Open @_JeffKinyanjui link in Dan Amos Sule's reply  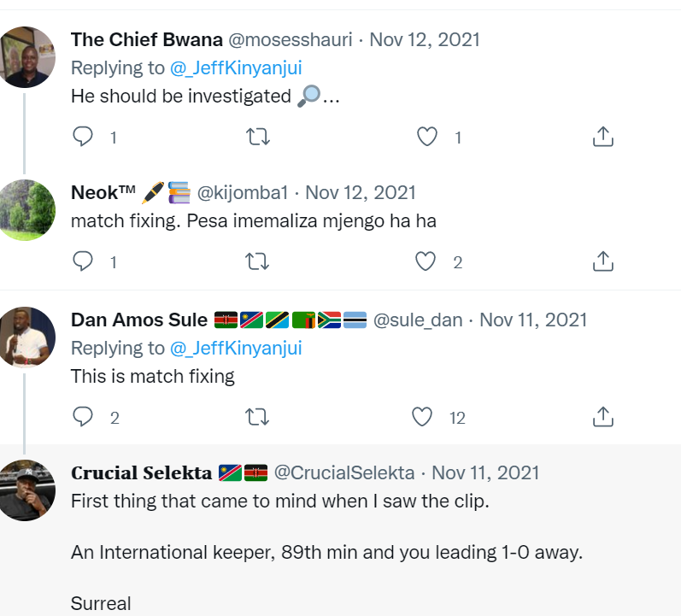tap(236, 348)
